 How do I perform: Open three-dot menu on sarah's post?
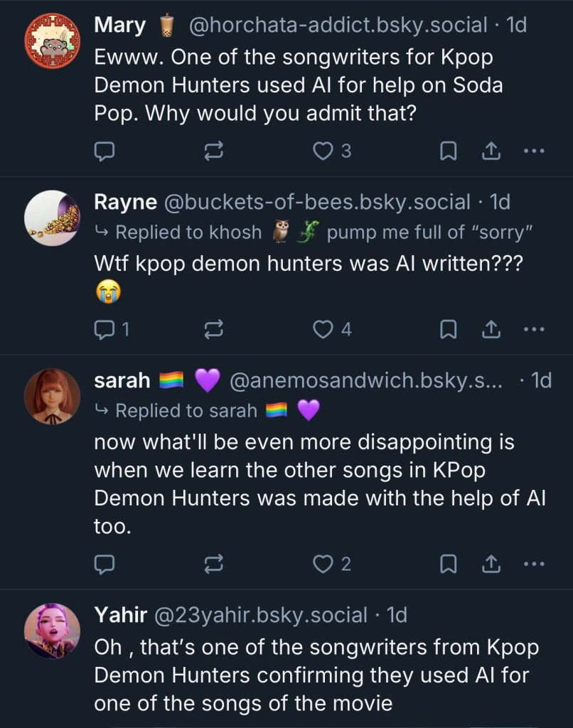pos(533,564)
